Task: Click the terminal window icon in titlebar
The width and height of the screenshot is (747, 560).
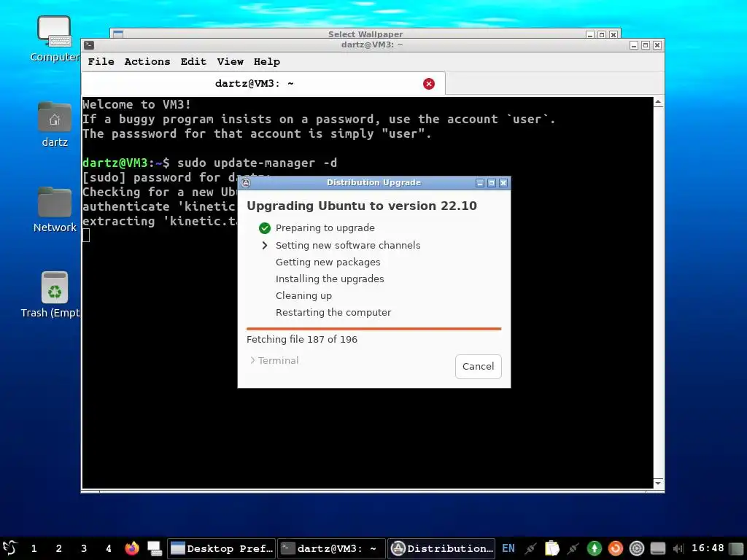Action: click(x=89, y=45)
